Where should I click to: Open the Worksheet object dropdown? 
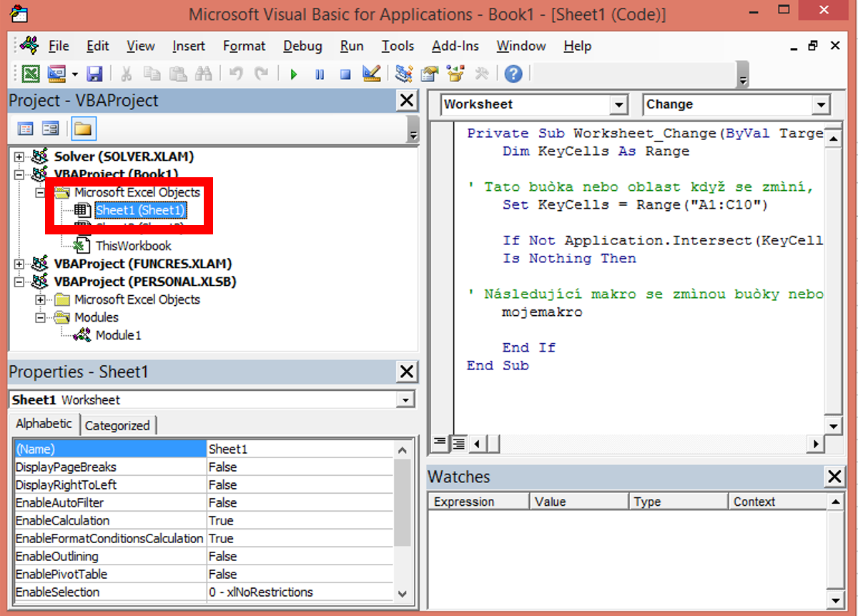coord(619,106)
